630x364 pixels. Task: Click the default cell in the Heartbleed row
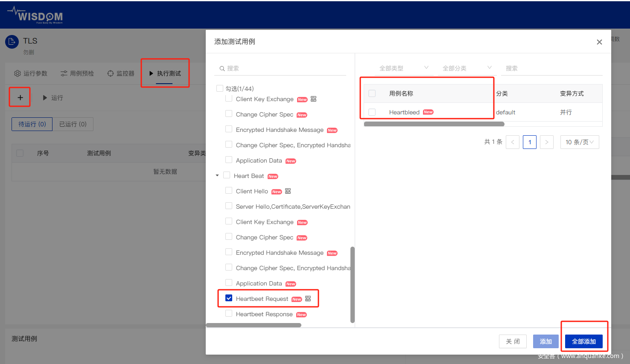click(506, 112)
